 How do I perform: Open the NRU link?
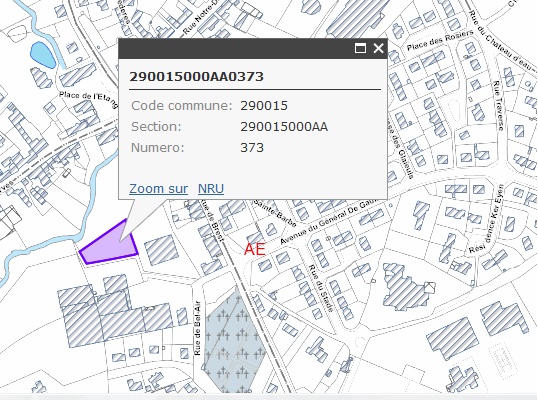(x=211, y=189)
